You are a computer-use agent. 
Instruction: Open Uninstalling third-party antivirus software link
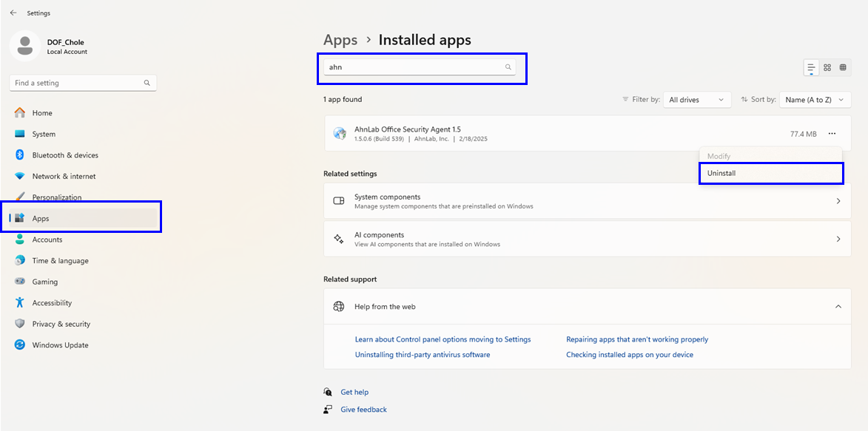pyautogui.click(x=422, y=355)
